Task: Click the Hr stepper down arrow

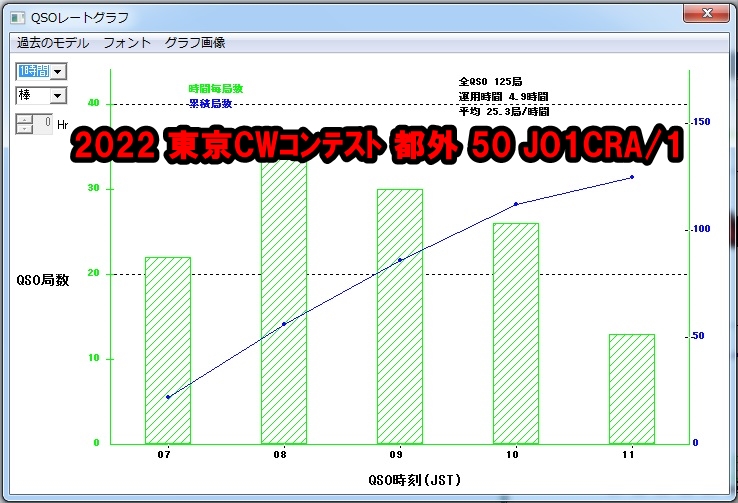Action: coord(25,129)
